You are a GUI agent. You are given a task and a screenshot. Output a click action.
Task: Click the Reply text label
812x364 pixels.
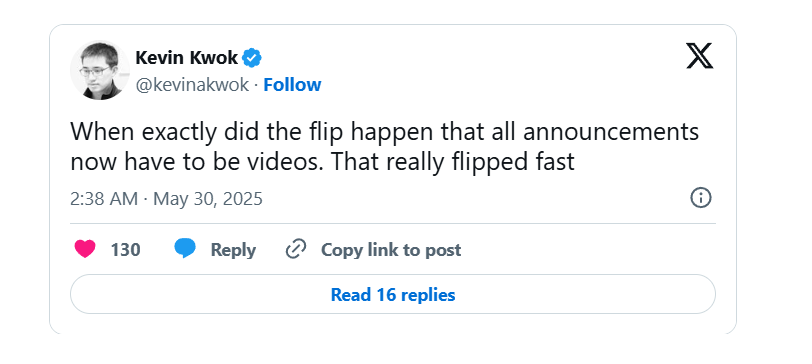point(233,250)
